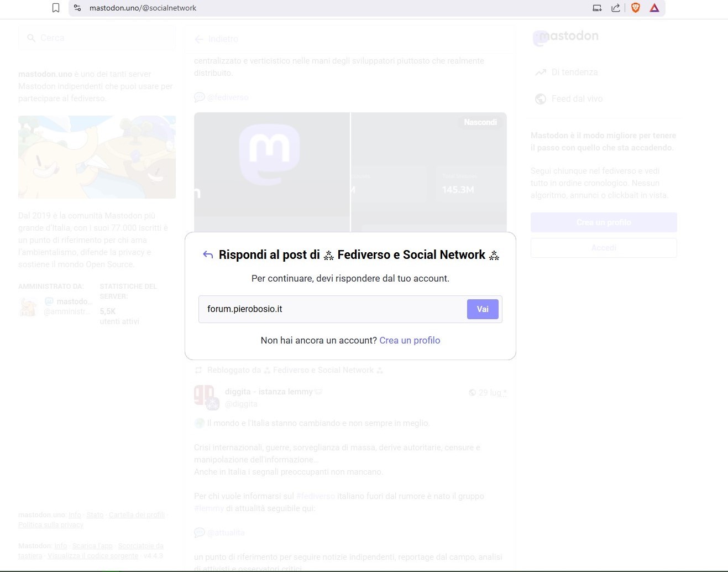Click the boost icon beside Rebloggato da
The height and width of the screenshot is (572, 728).
pos(198,370)
